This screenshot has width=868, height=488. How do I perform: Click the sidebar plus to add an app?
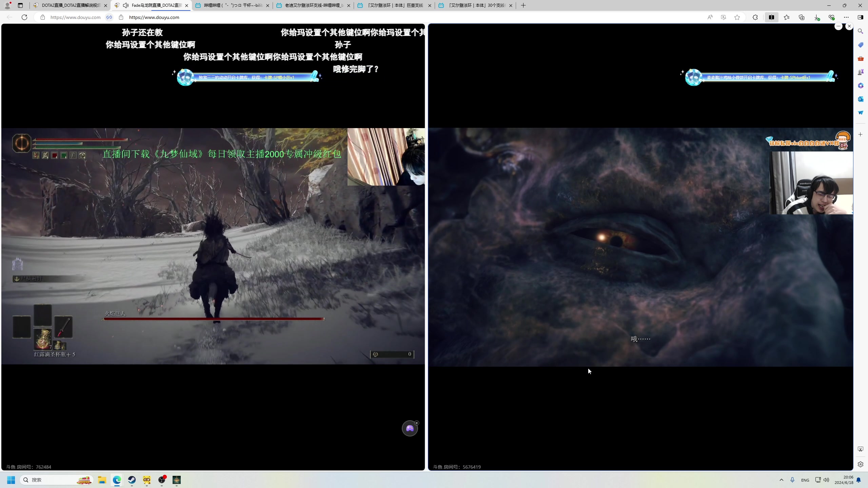(x=861, y=135)
